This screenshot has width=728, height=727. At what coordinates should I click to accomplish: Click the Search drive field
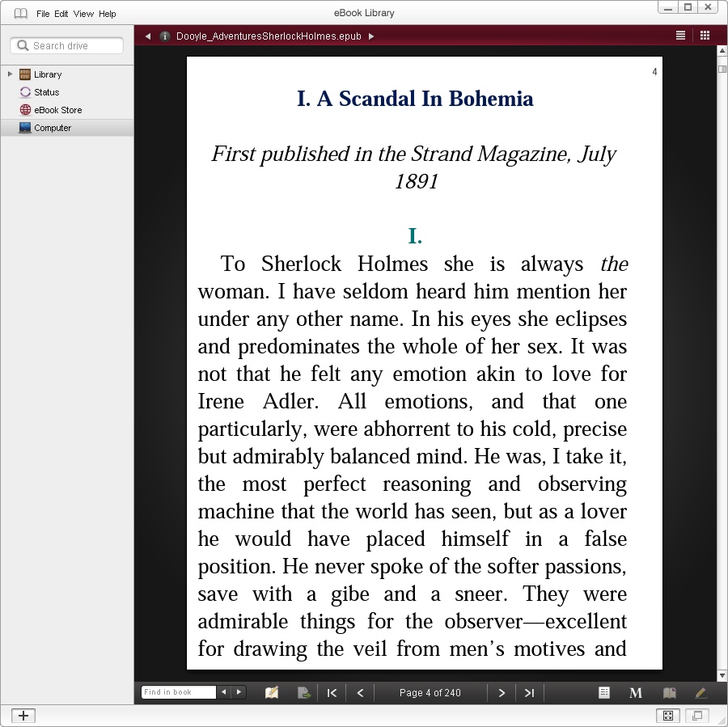[x=67, y=45]
